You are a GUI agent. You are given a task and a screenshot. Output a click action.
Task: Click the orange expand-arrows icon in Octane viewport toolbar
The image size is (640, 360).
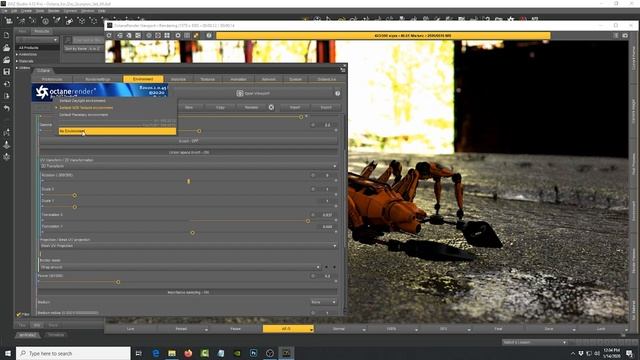(196, 36)
